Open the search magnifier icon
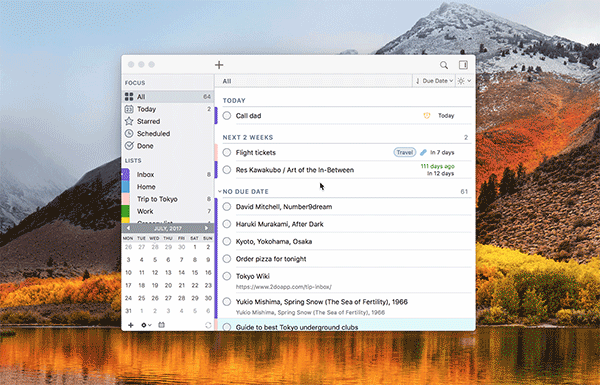Viewport: 600px width, 385px height. 443,65
